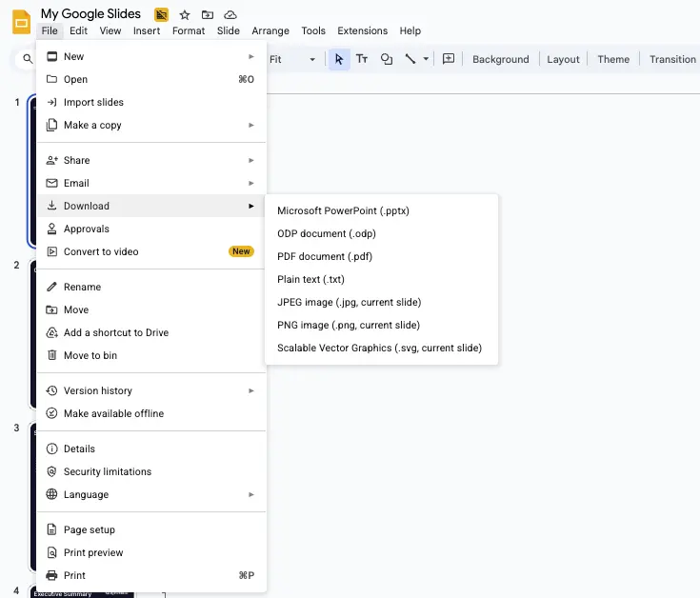Open the Arrange menu

pyautogui.click(x=270, y=30)
